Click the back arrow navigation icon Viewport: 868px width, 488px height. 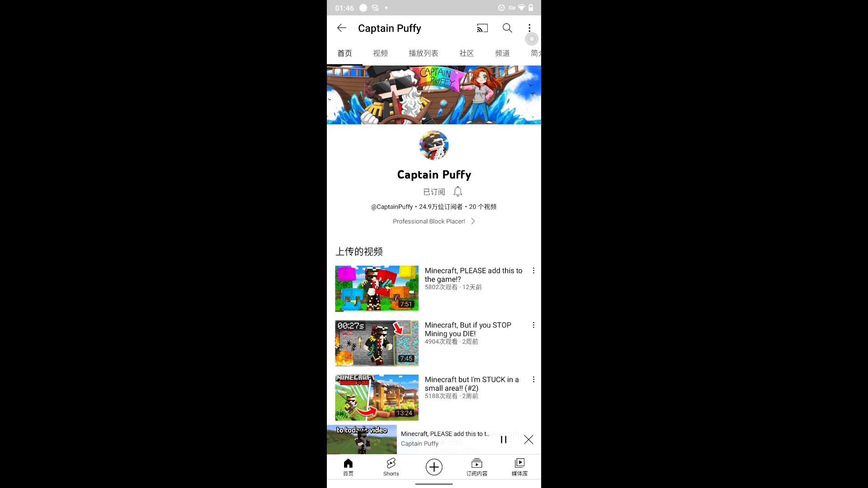click(341, 28)
